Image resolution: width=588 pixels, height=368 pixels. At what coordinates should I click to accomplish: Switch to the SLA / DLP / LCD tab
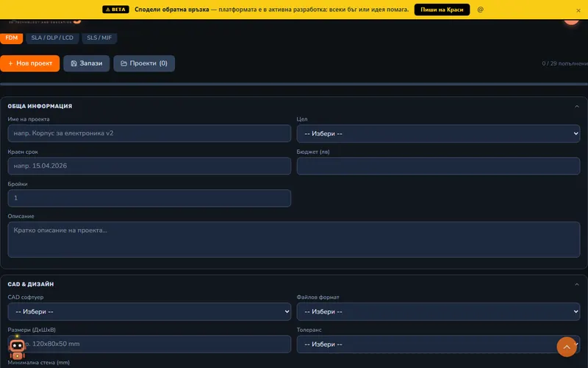coord(52,38)
